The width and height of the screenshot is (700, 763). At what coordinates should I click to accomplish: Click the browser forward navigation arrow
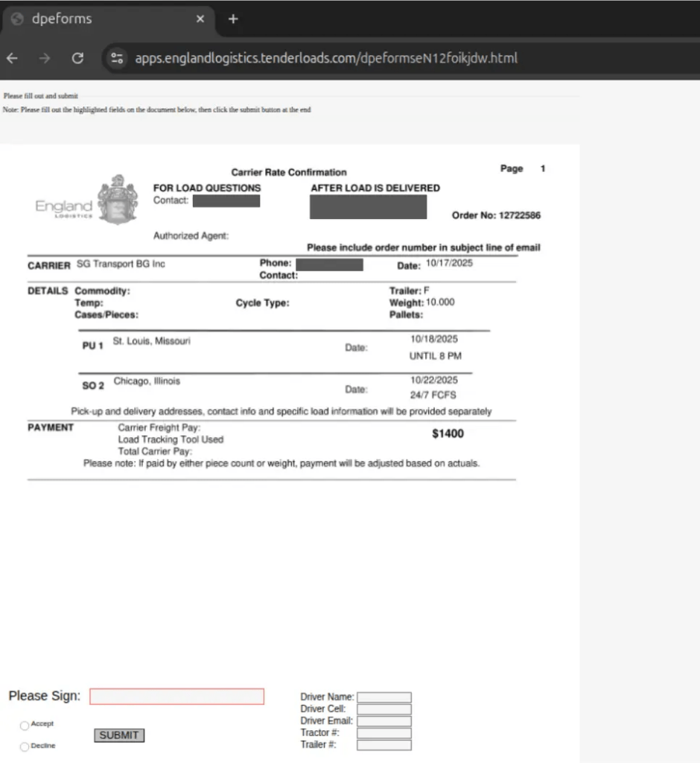tap(44, 57)
